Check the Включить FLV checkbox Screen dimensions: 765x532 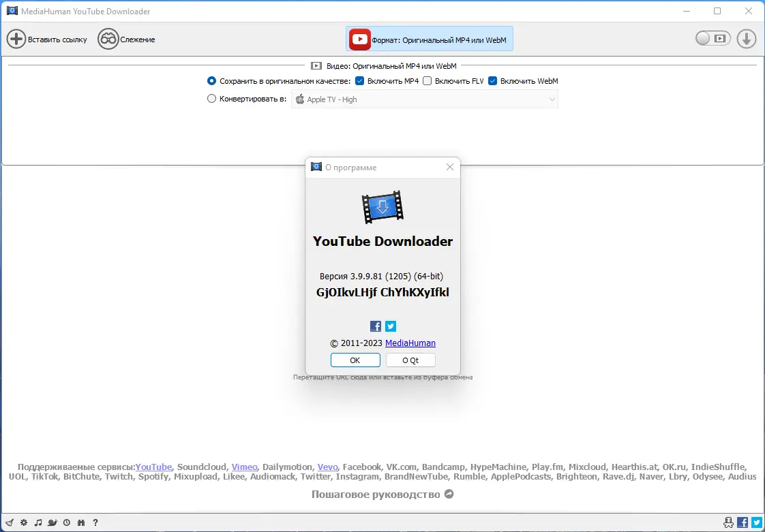(x=427, y=81)
